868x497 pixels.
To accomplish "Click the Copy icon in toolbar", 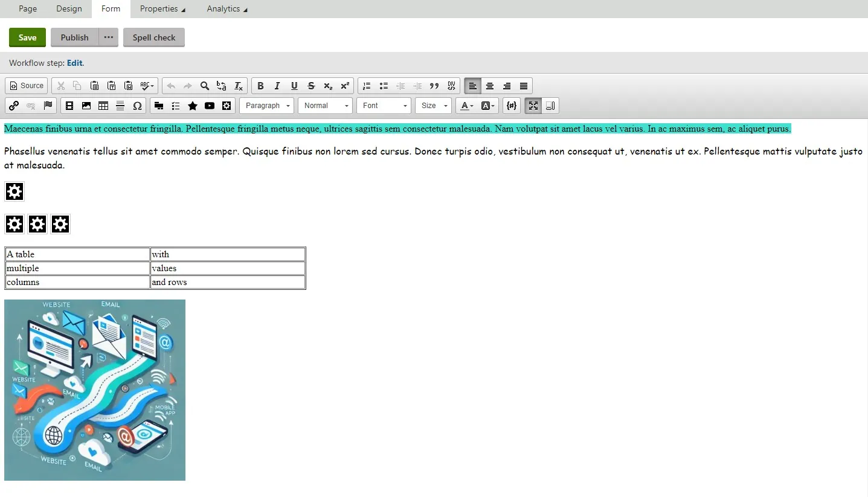I will point(77,86).
